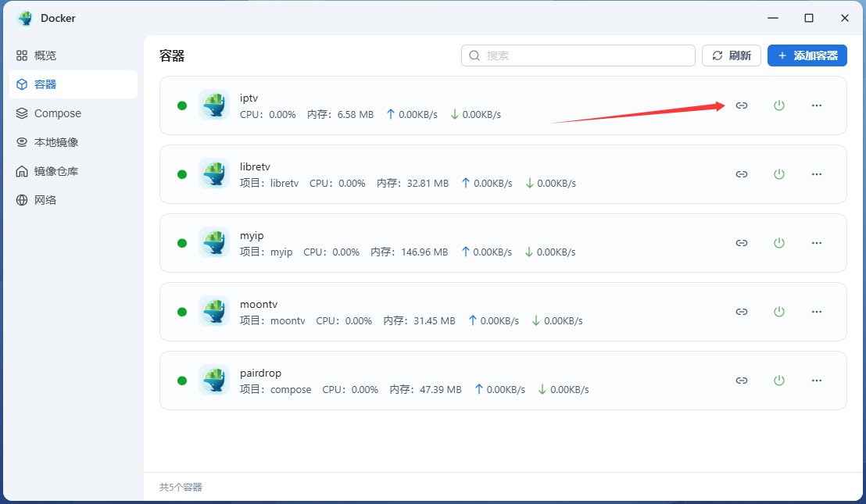Click the 添加容器 add container button

[807, 55]
